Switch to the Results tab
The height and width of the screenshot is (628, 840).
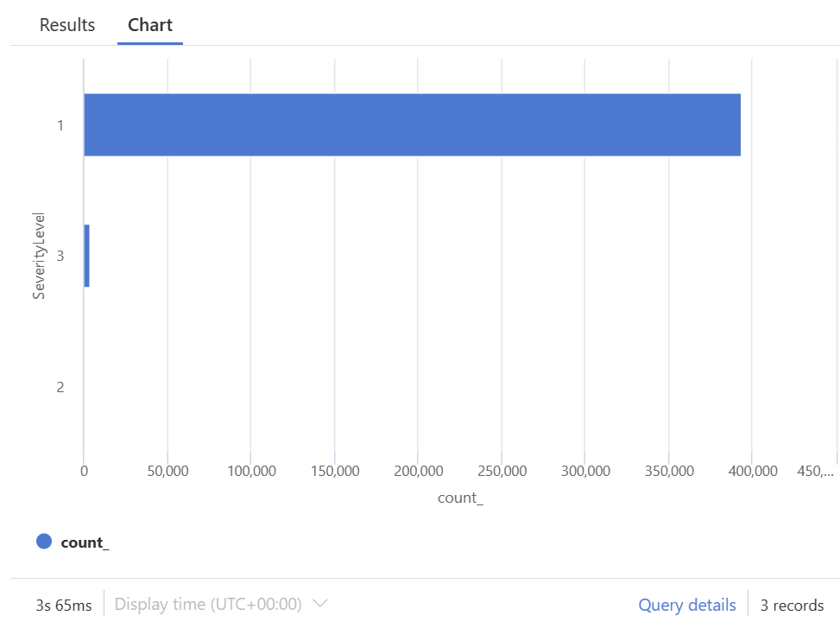(x=67, y=25)
